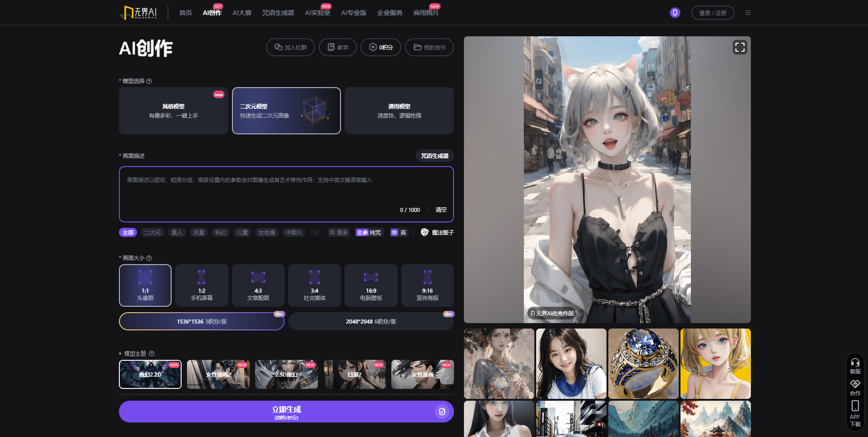The width and height of the screenshot is (868, 437).
Task: Click the help icon beside 模型选择
Action: pyautogui.click(x=149, y=81)
